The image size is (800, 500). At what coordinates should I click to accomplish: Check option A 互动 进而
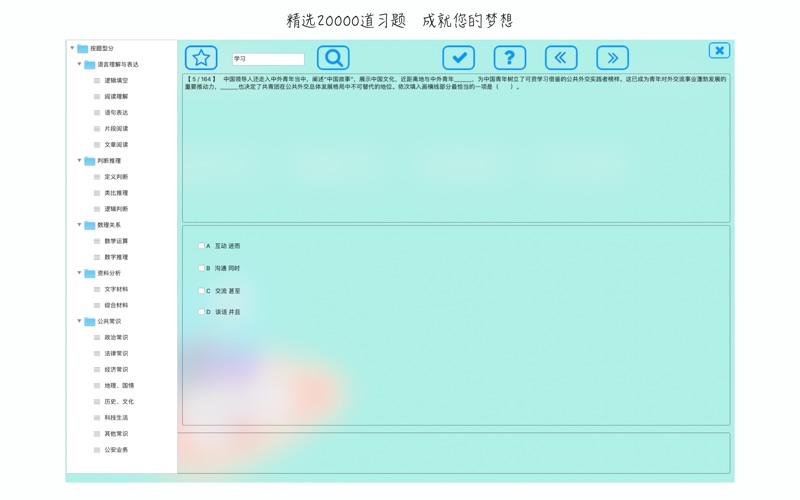(201, 246)
